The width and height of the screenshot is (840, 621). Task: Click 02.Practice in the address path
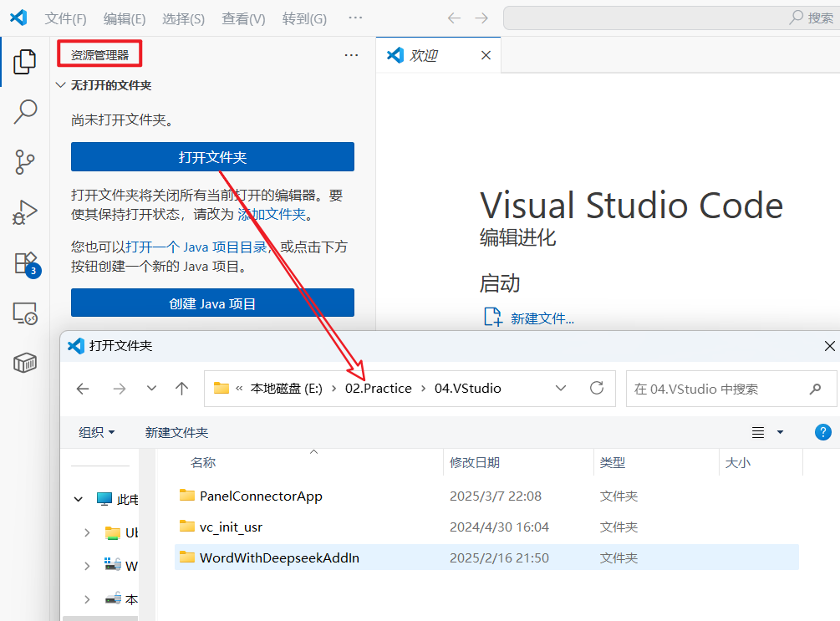(379, 389)
